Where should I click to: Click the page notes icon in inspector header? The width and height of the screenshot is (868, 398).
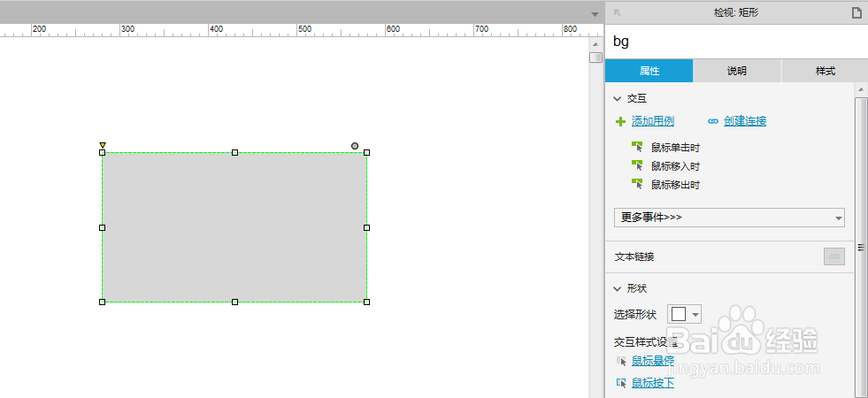point(856,12)
